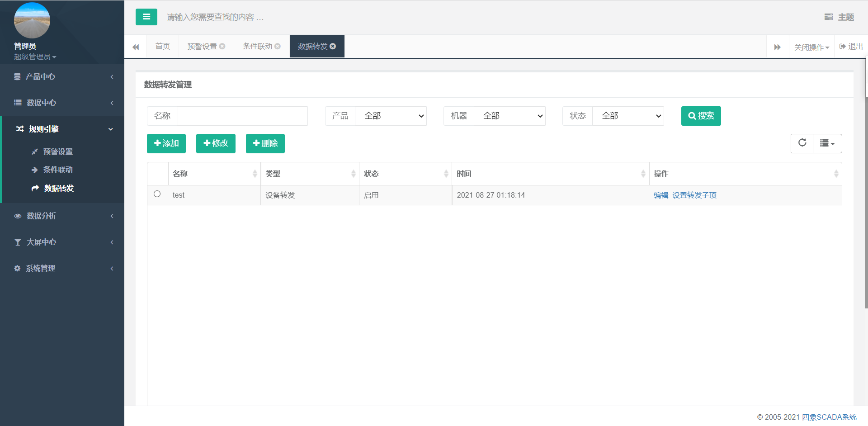Image resolution: width=868 pixels, height=426 pixels.
Task: Click the 添加 button
Action: pos(166,143)
